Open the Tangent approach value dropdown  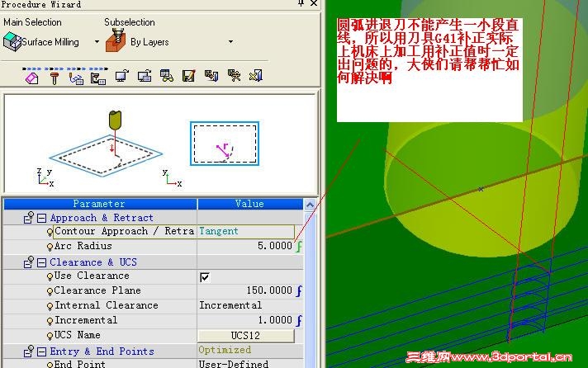click(246, 231)
